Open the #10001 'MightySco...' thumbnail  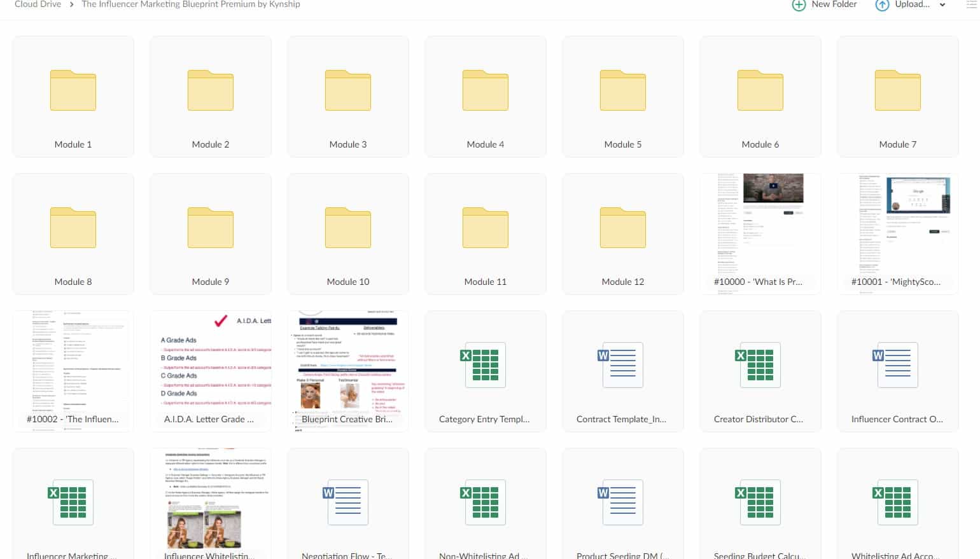tap(897, 233)
